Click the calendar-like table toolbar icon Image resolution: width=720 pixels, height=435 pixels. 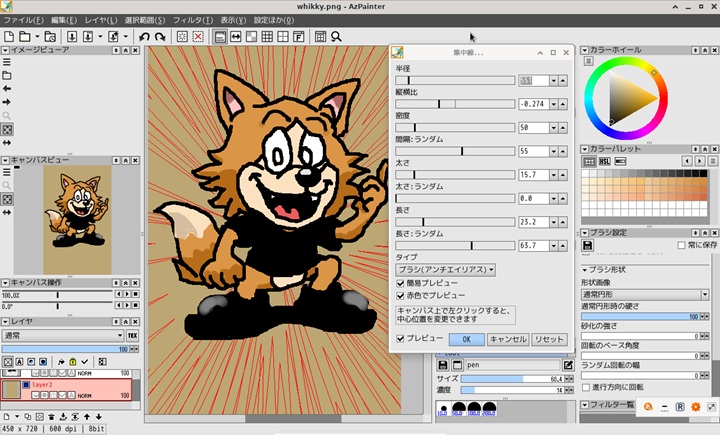[x=321, y=36]
